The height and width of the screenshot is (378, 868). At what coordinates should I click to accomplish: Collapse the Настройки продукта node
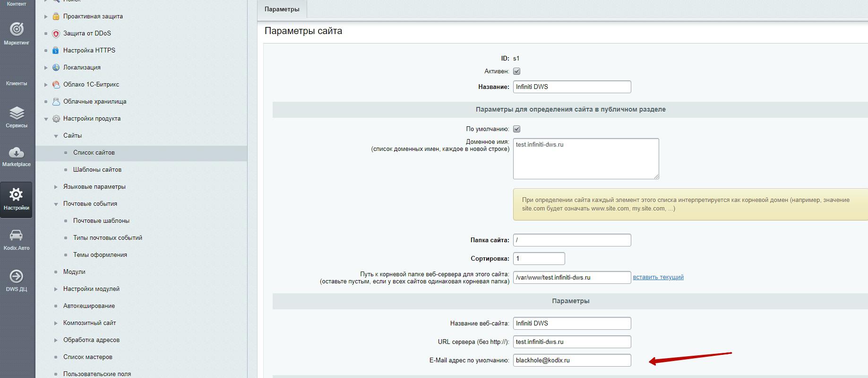coord(46,119)
